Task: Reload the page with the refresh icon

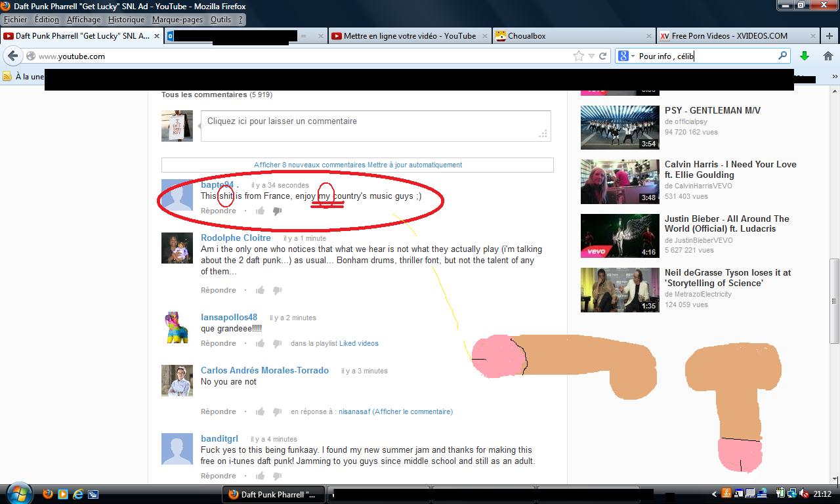Action: coord(602,56)
